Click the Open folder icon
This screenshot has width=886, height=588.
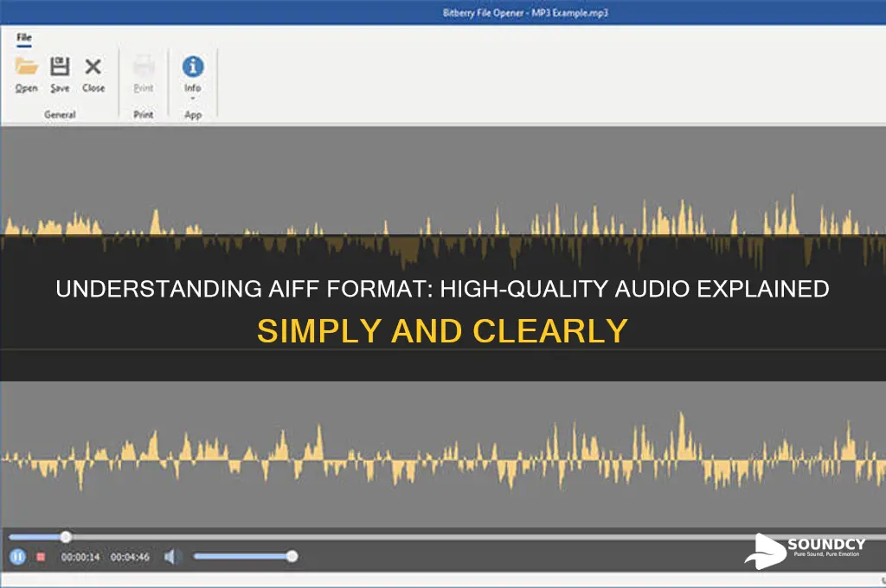pos(26,67)
